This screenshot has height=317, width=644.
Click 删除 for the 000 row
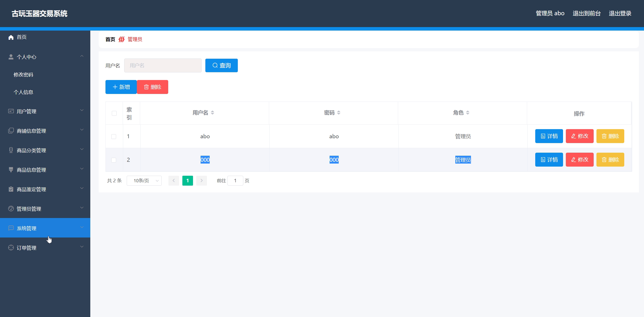(610, 160)
